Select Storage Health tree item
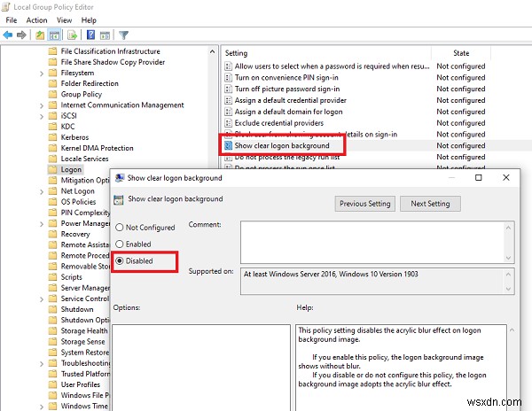This screenshot has width=532, height=411. (x=84, y=331)
